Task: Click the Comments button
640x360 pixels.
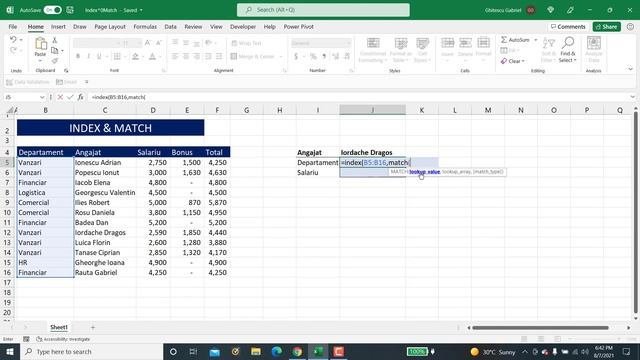Action: tap(568, 27)
